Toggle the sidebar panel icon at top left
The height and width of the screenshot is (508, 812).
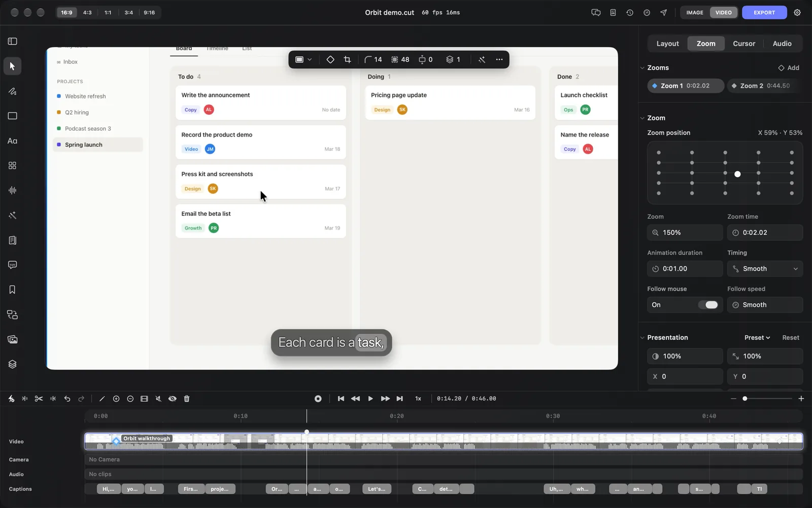[x=13, y=41]
